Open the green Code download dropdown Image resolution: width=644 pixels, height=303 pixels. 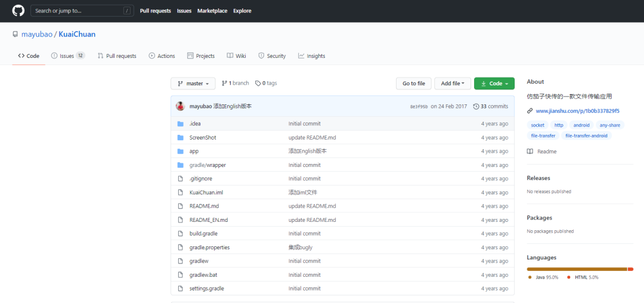494,84
